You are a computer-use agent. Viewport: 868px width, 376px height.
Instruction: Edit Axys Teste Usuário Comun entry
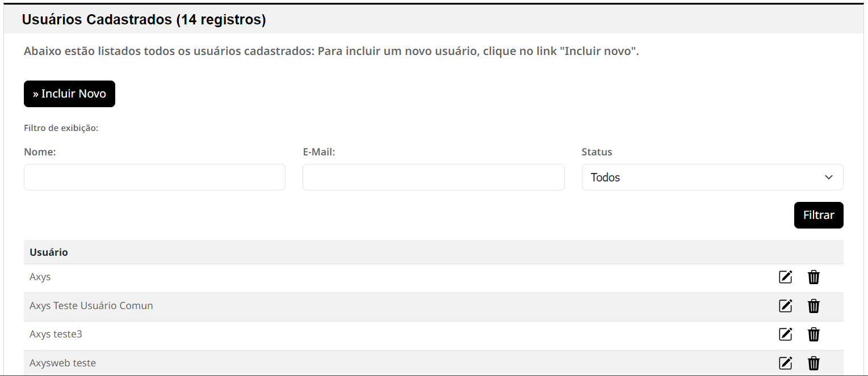(785, 306)
